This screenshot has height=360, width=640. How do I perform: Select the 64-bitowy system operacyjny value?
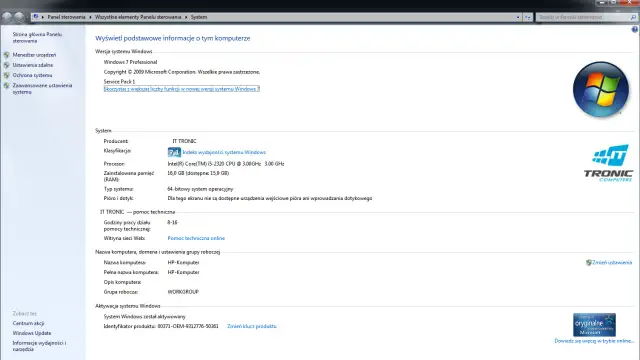pyautogui.click(x=200, y=189)
